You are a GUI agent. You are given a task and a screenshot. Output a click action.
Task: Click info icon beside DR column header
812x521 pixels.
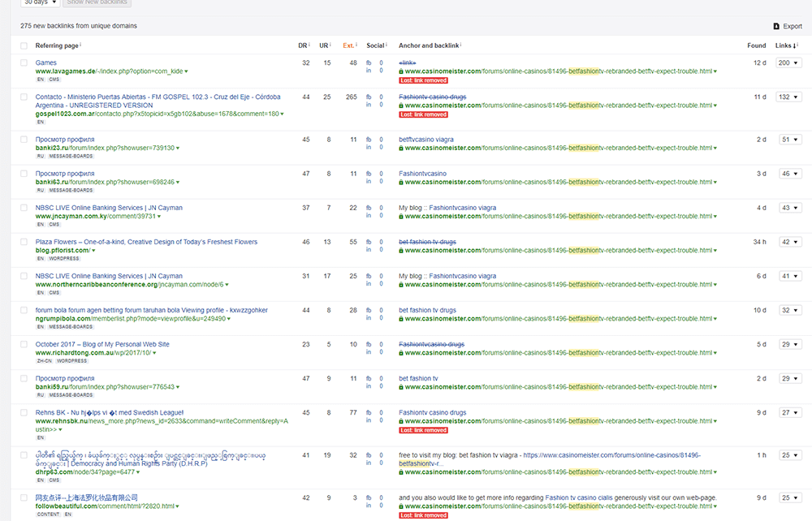tap(309, 45)
